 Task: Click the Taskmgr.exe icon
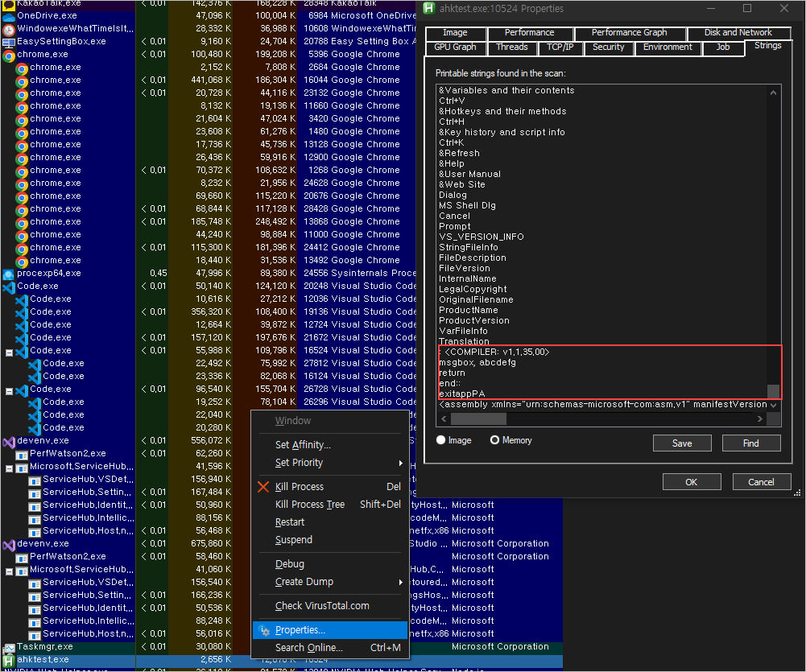[x=9, y=647]
